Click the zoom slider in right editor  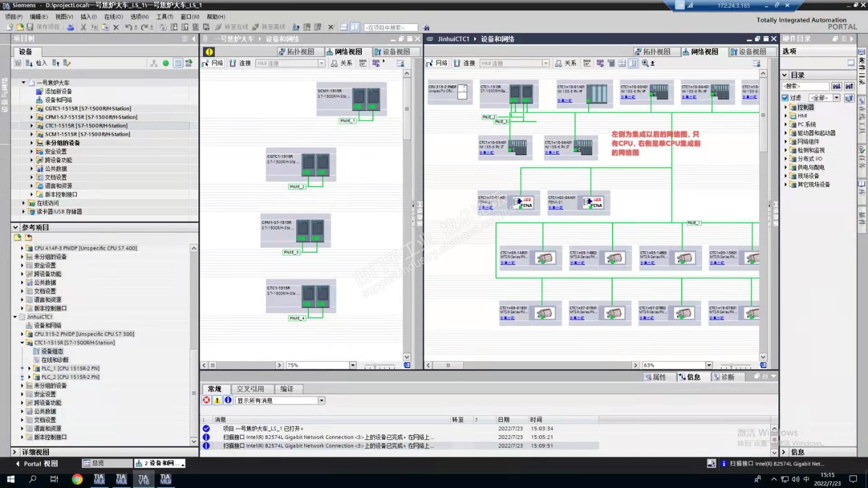click(731, 365)
